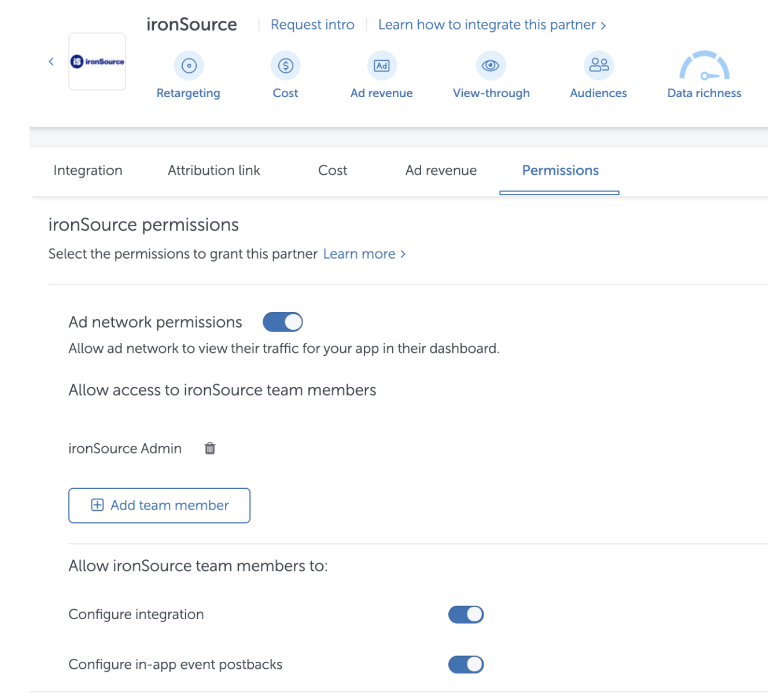
Task: Click the Request intro link
Action: [312, 25]
